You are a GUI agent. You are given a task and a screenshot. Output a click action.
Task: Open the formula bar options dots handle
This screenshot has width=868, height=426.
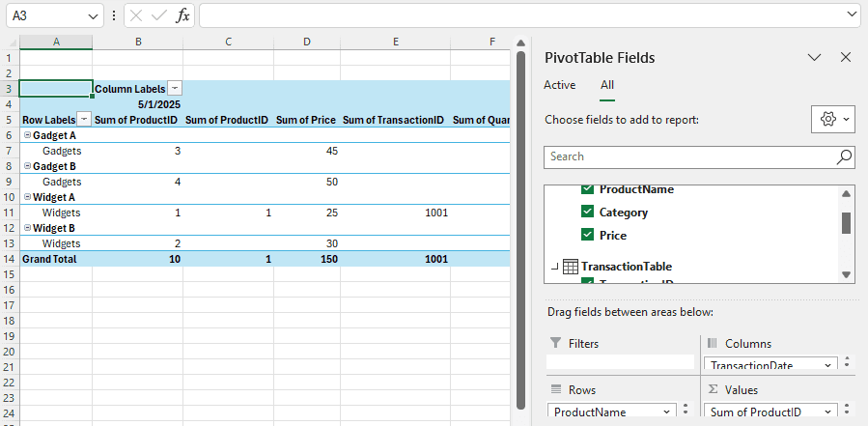[114, 16]
